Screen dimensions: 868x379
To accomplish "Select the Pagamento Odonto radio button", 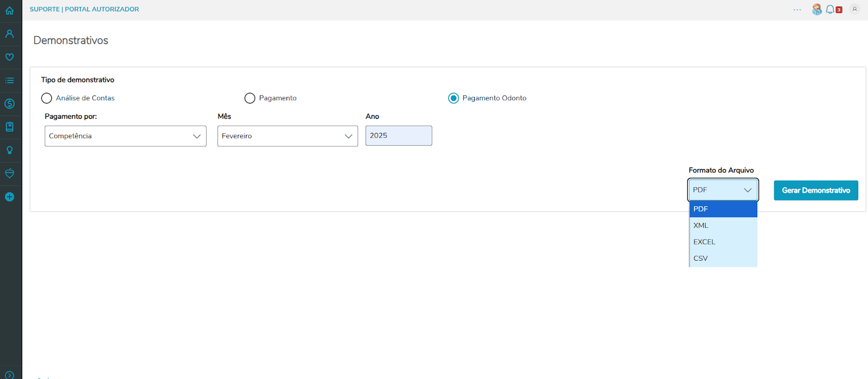I will pos(454,98).
